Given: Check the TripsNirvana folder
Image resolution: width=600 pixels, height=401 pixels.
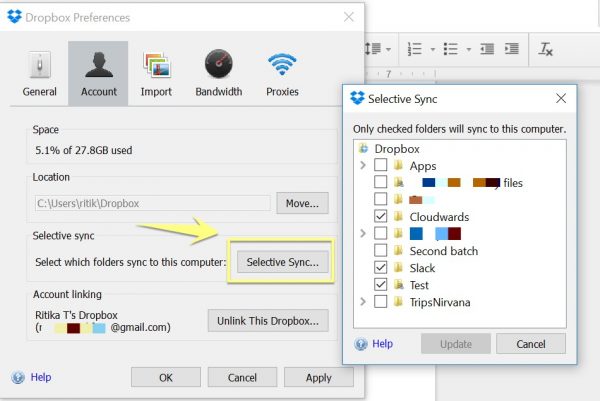Looking at the screenshot, I should click(380, 302).
